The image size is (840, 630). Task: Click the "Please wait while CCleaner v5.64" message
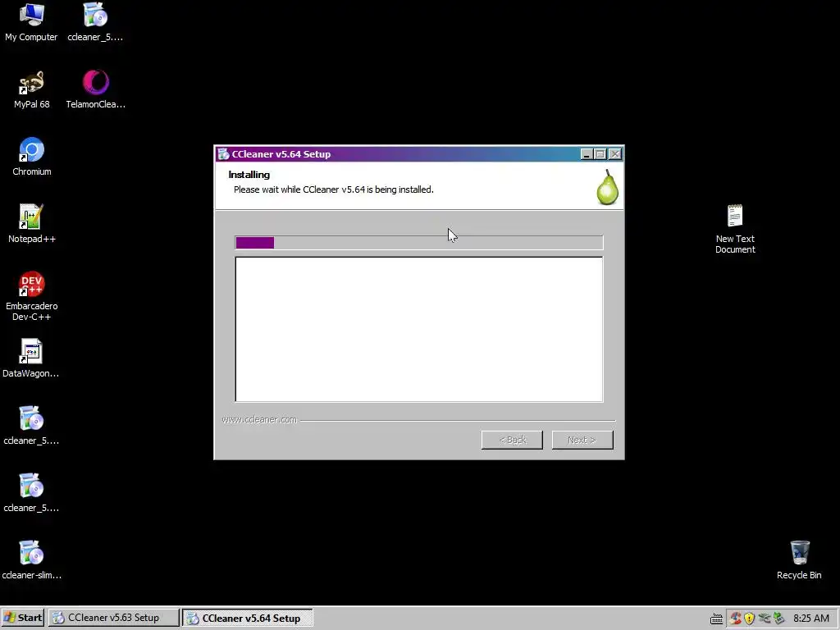coord(334,189)
